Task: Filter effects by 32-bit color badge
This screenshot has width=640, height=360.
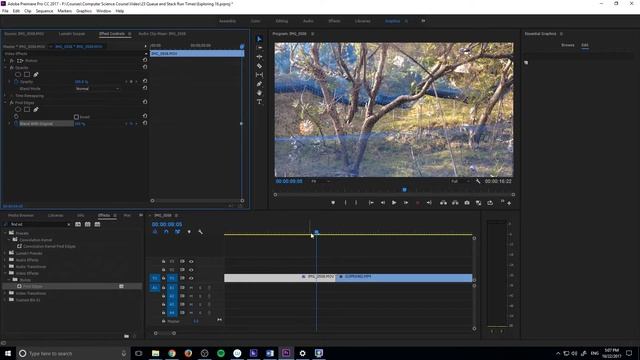Action: click(x=87, y=224)
